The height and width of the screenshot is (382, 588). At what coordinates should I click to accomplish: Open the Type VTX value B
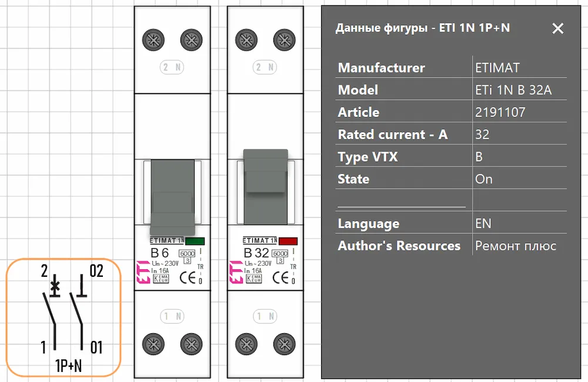479,157
